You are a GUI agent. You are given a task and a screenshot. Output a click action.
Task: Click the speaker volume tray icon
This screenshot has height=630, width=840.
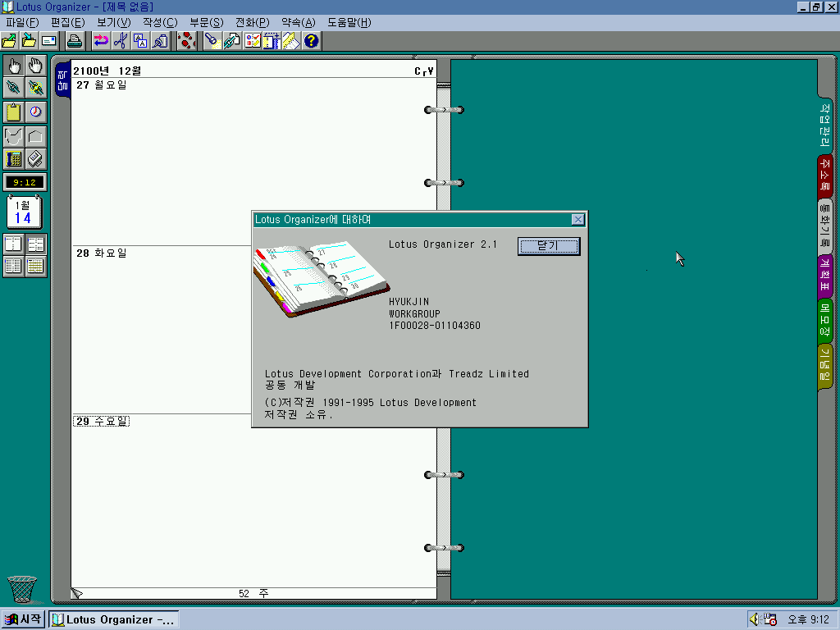pos(755,619)
